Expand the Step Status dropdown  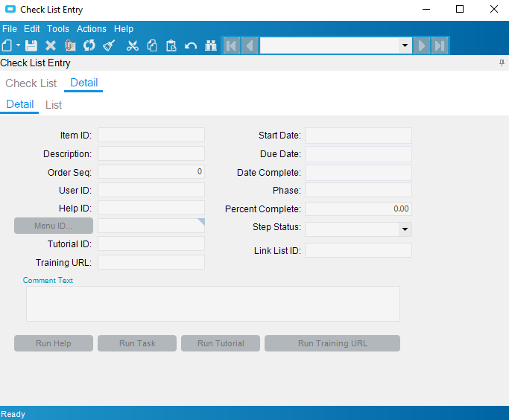(x=405, y=229)
